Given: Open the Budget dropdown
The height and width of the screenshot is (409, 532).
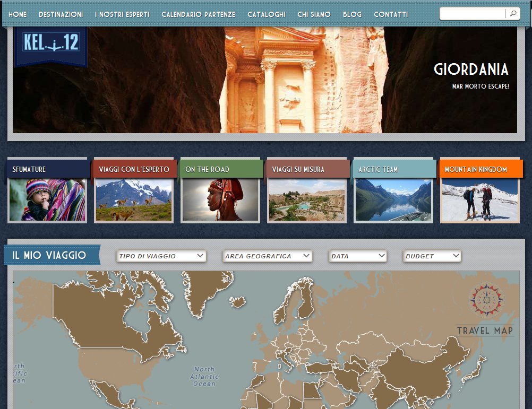Looking at the screenshot, I should tap(432, 256).
